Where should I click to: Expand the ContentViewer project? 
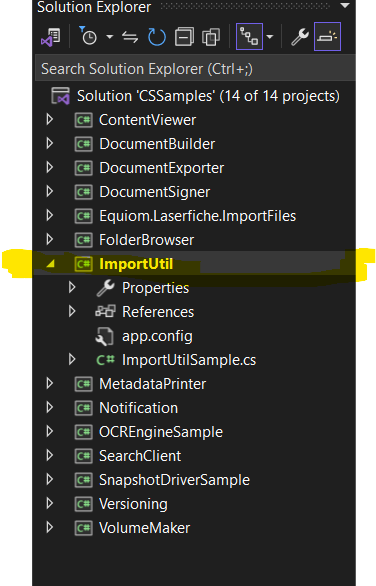point(50,120)
